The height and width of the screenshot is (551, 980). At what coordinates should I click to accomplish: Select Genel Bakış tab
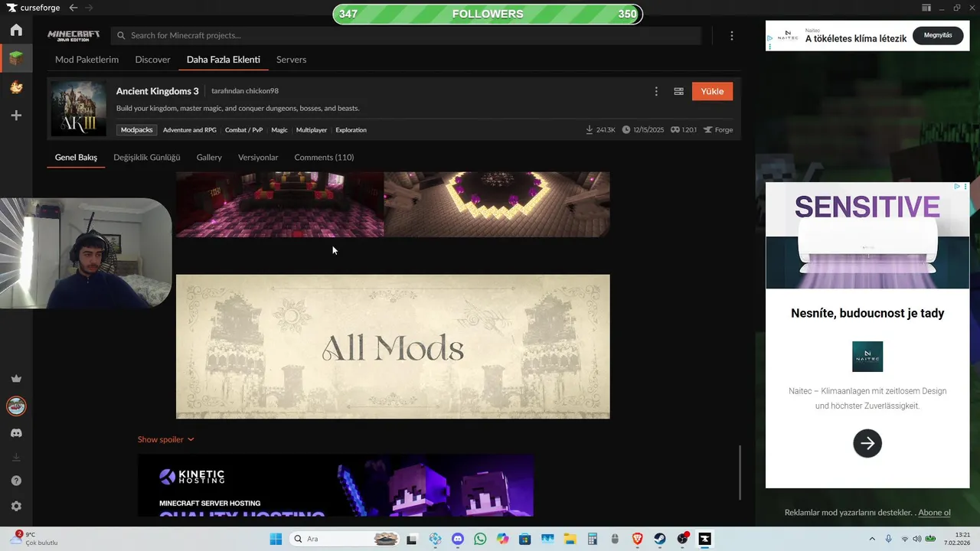pyautogui.click(x=76, y=158)
